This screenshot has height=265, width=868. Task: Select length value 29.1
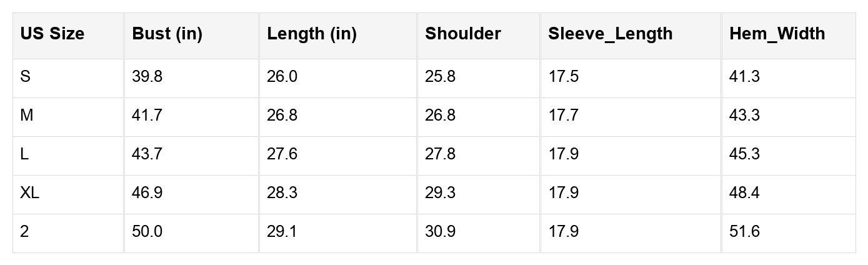(282, 232)
